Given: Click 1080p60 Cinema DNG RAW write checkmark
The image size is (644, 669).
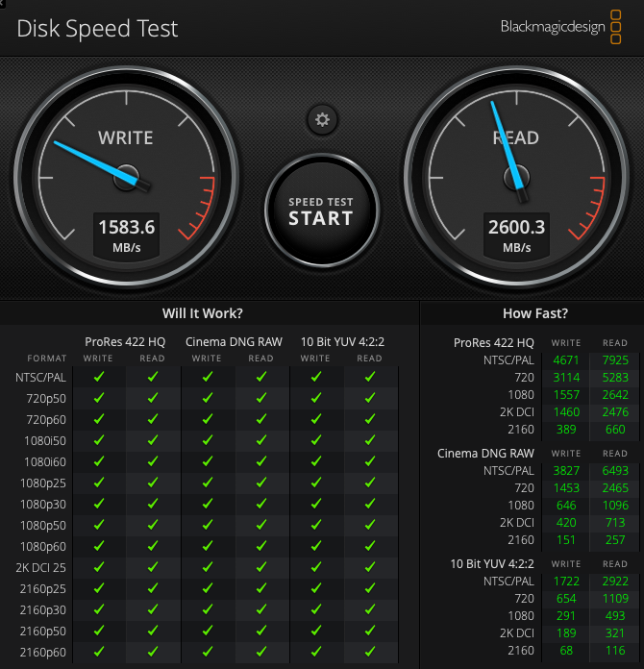Looking at the screenshot, I should (x=208, y=546).
